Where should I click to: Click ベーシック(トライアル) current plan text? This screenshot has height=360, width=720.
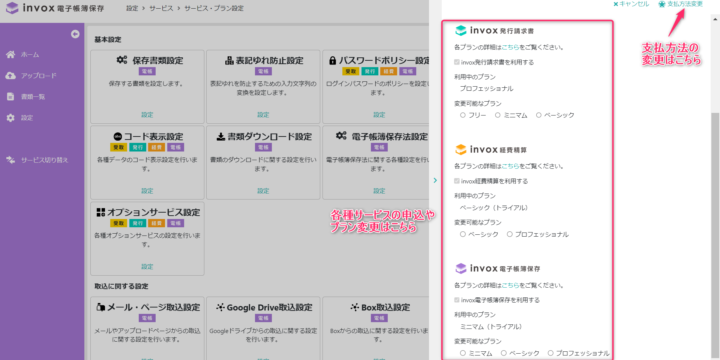click(494, 208)
